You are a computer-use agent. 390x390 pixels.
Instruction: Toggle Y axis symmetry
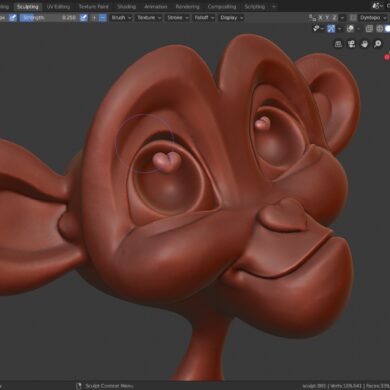327,18
